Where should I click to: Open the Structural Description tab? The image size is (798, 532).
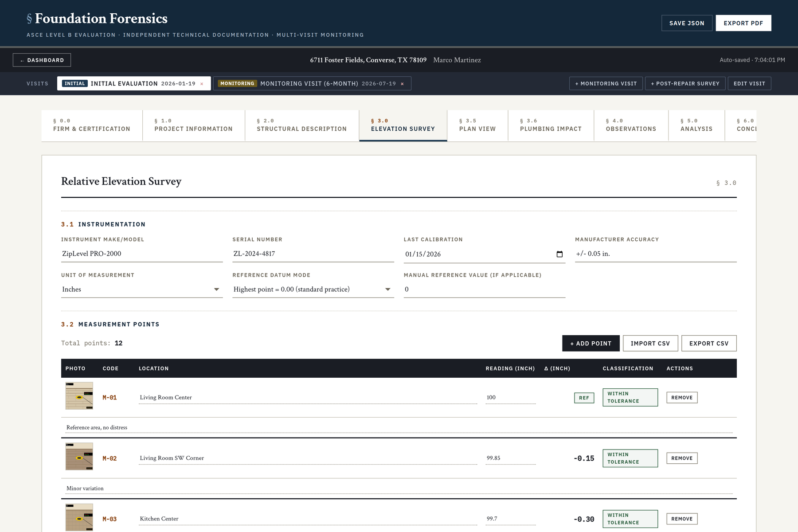(x=301, y=125)
